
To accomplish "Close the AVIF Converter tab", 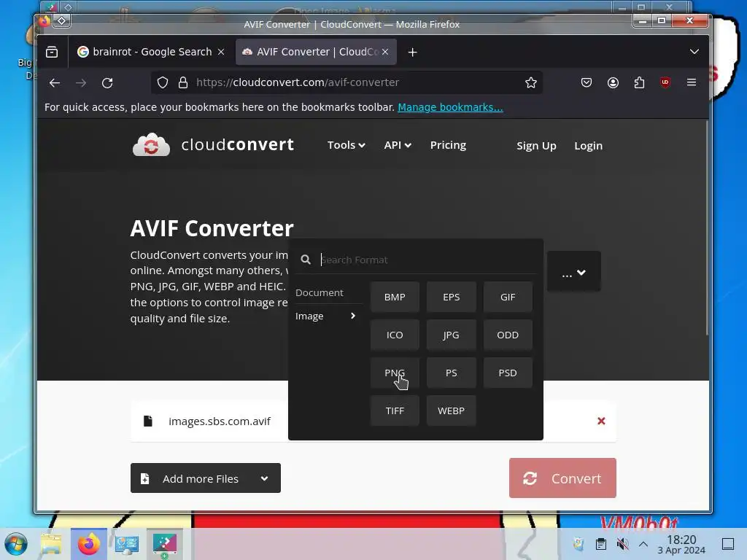I will pos(385,52).
